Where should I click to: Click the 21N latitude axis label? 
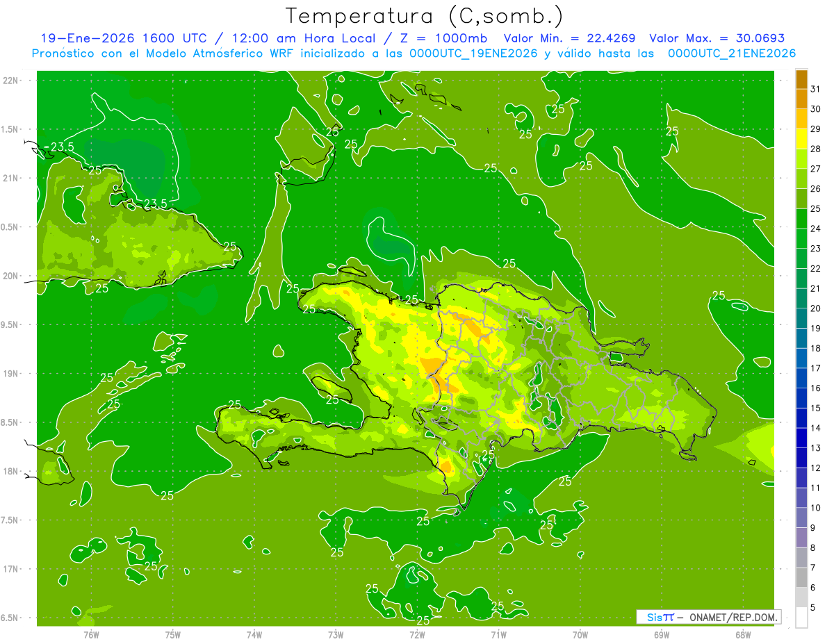pyautogui.click(x=10, y=179)
